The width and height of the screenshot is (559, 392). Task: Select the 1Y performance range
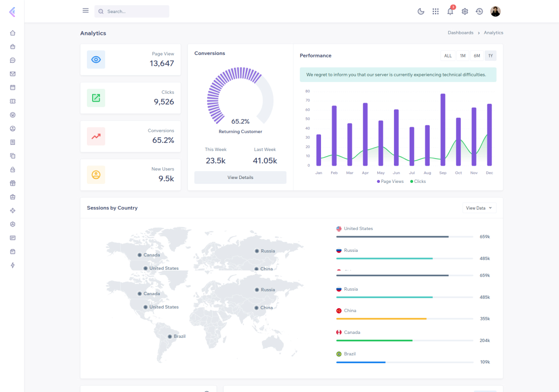tap(490, 56)
